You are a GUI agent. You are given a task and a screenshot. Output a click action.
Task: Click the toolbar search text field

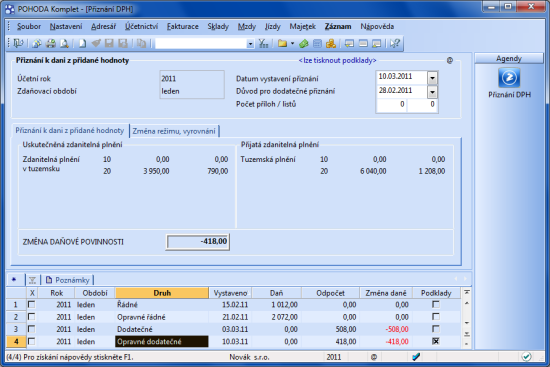(x=201, y=44)
